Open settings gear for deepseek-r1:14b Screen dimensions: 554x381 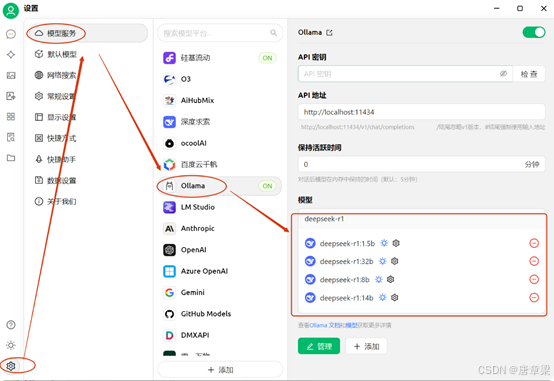(395, 297)
